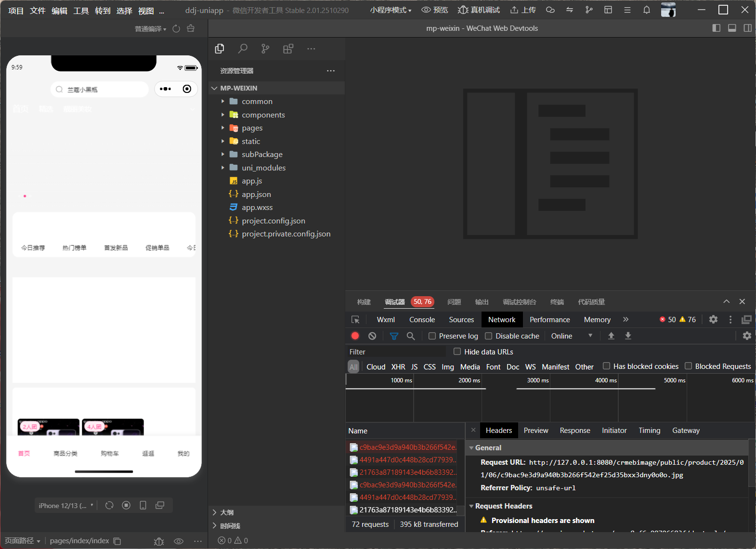Screen dimensions: 756x549
Task: Open the 文件 menu
Action: pos(38,10)
